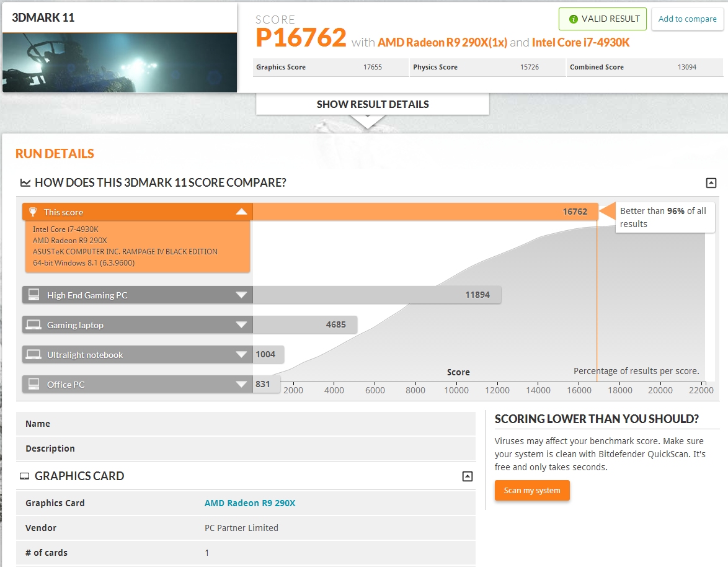The height and width of the screenshot is (567, 728).
Task: Click the Ultralight notebook 1004 value
Action: pos(265,354)
